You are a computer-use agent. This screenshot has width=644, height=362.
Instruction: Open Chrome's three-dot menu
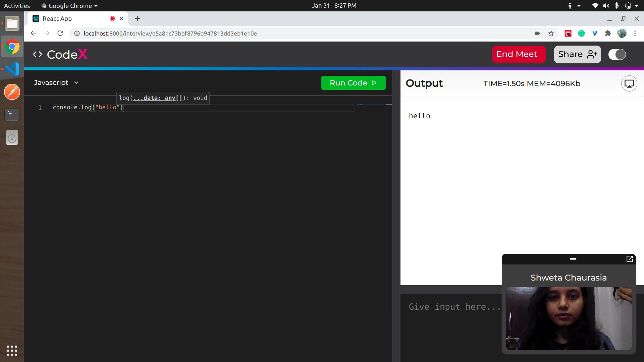[635, 34]
